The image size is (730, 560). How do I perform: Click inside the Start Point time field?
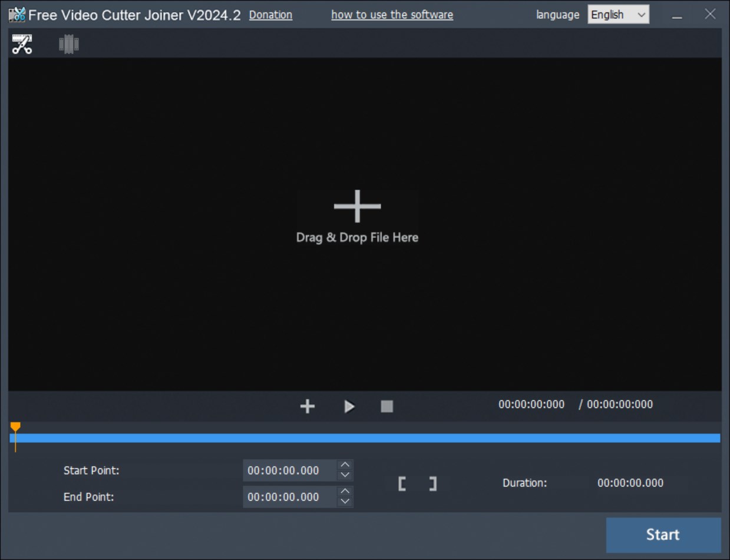coord(292,470)
